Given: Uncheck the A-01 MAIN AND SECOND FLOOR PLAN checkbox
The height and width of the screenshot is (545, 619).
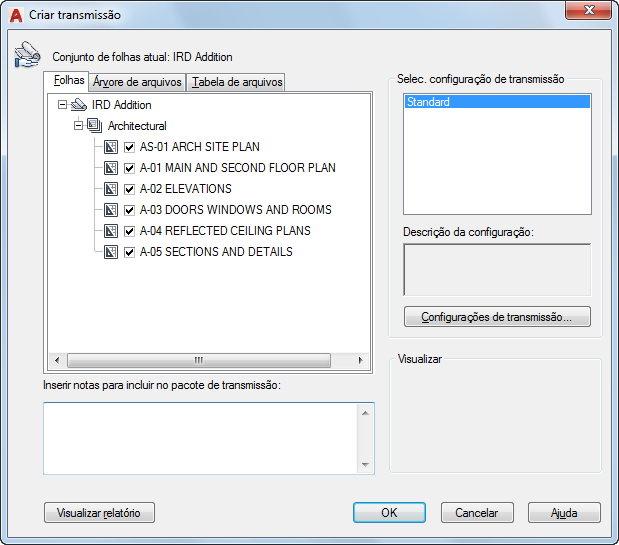Looking at the screenshot, I should pos(129,168).
